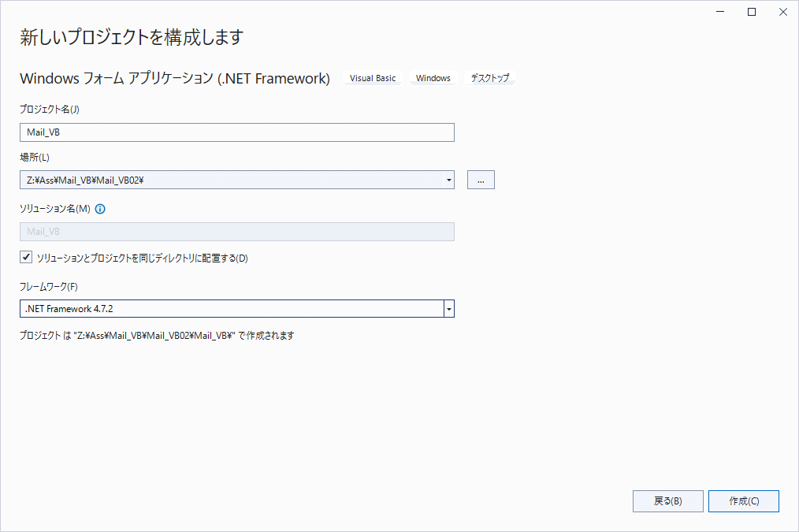
Task: Toggle same-directory solution and project checkbox
Action: point(26,258)
